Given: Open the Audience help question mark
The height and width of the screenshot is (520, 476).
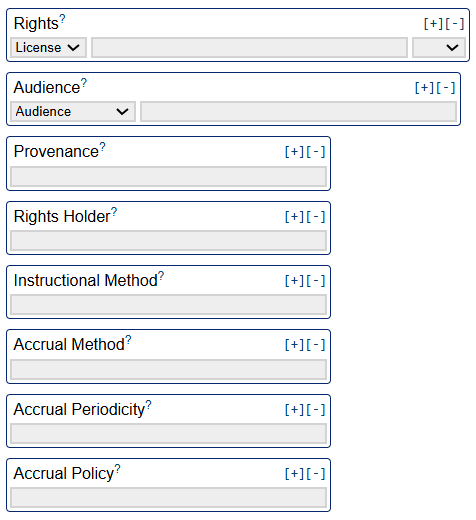Looking at the screenshot, I should tap(84, 83).
